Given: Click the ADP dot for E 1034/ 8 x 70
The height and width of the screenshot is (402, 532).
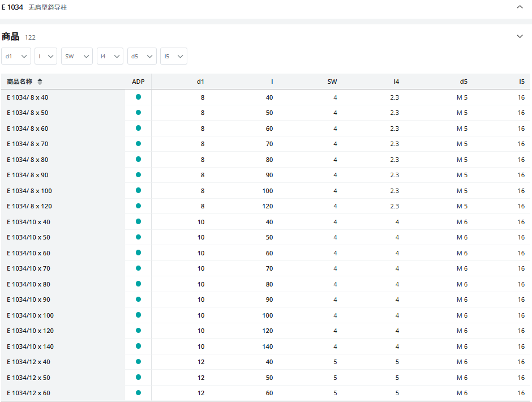Looking at the screenshot, I should (x=138, y=144).
